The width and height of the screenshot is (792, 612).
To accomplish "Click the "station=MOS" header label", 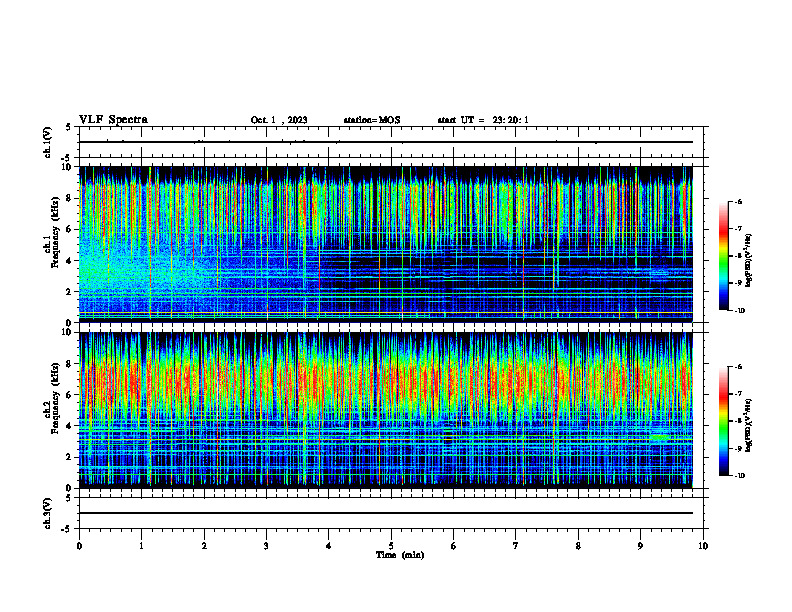I will coord(372,120).
